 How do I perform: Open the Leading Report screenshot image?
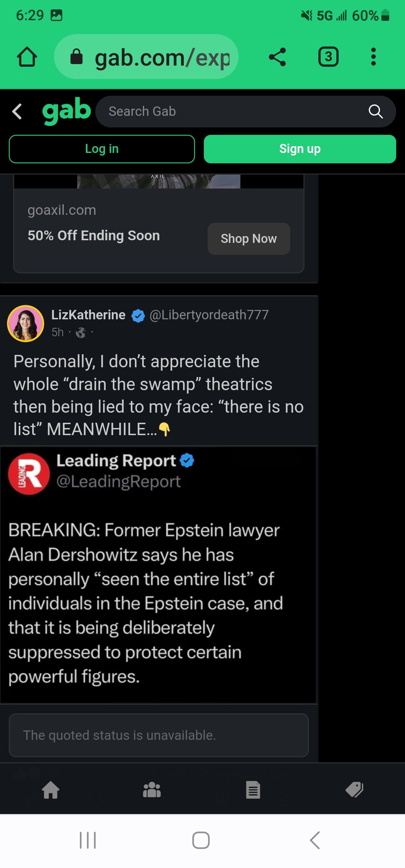pos(158,574)
